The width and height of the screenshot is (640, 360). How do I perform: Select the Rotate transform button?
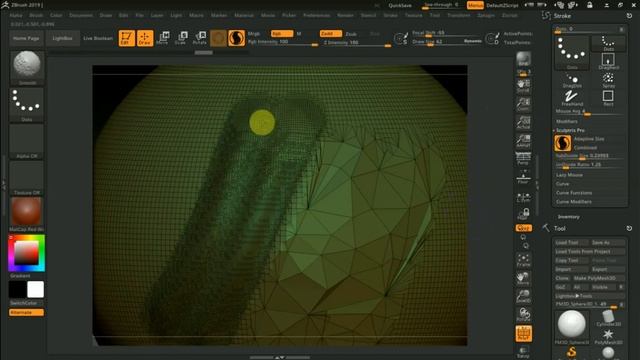click(x=200, y=38)
